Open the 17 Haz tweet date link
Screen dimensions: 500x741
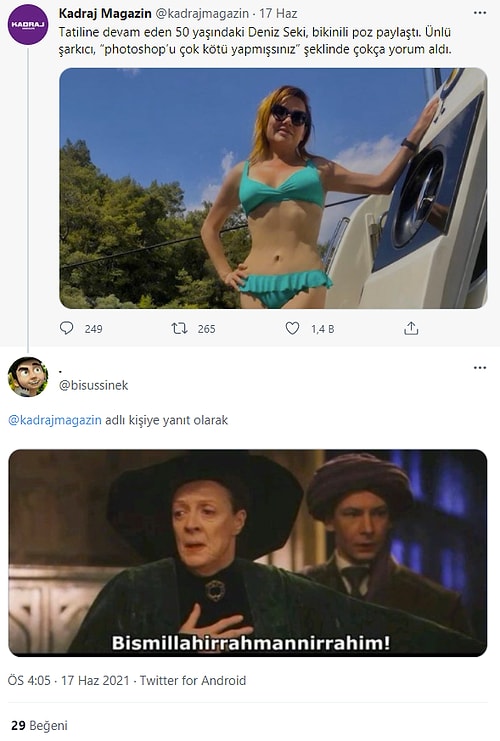tap(278, 14)
